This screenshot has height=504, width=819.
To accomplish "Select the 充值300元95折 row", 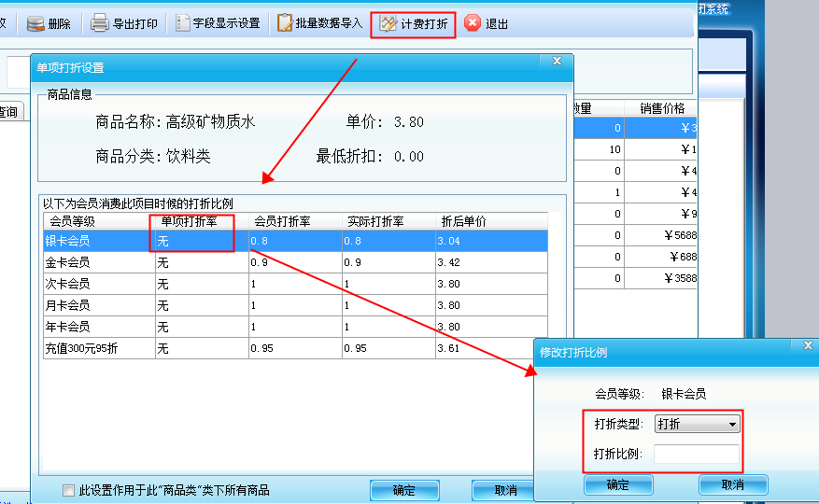I will (296, 348).
